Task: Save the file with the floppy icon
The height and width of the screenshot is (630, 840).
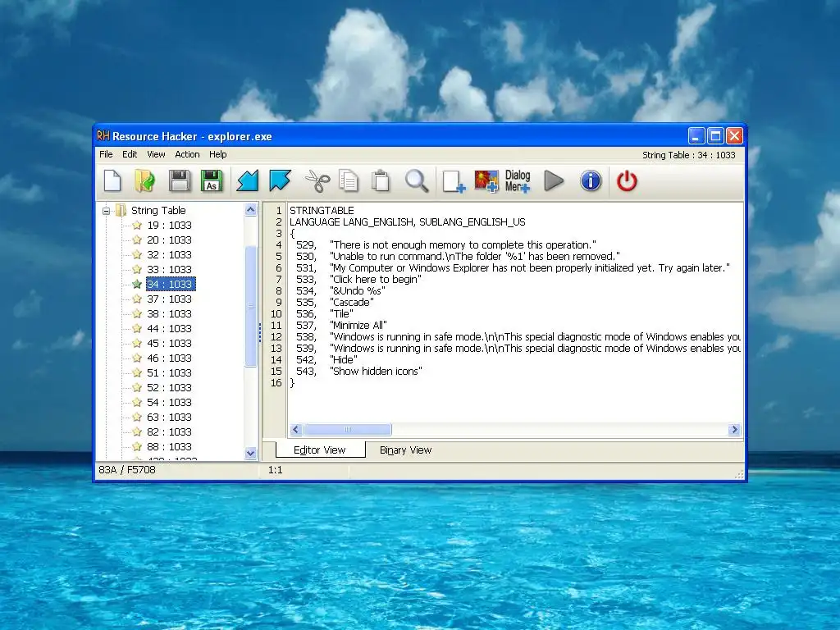Action: 180,180
